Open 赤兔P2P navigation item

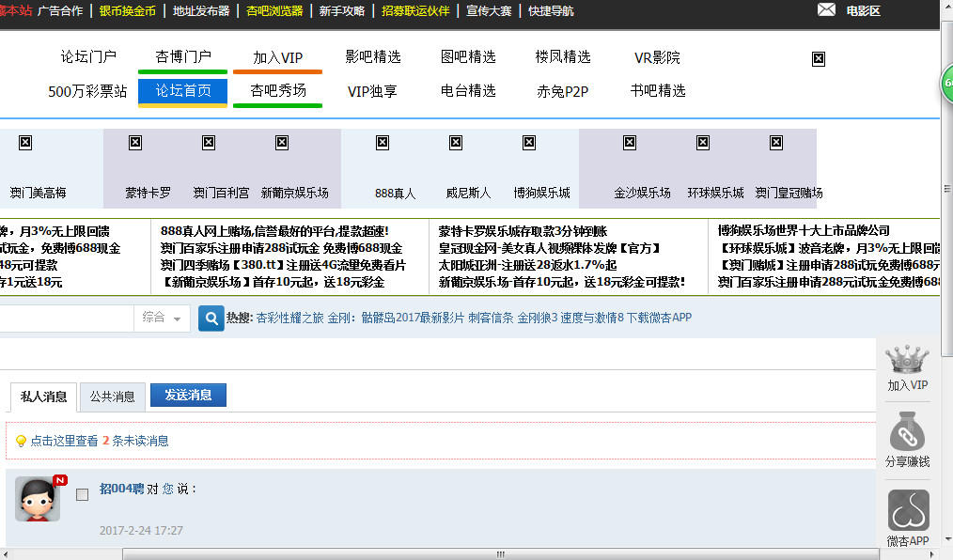point(562,92)
